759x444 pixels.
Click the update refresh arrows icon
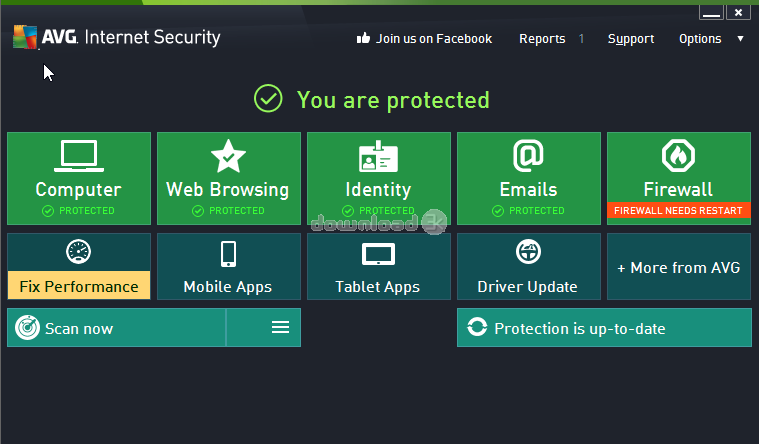coord(477,327)
